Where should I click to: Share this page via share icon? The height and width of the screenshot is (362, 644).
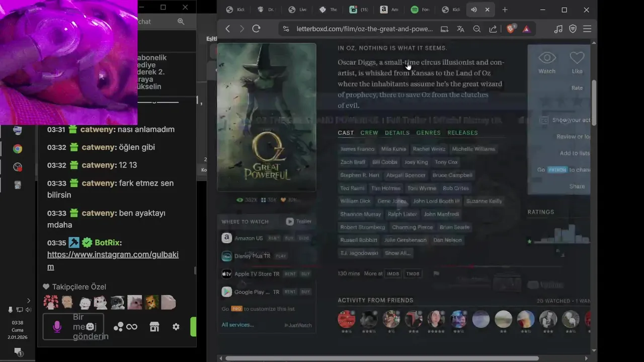[493, 29]
